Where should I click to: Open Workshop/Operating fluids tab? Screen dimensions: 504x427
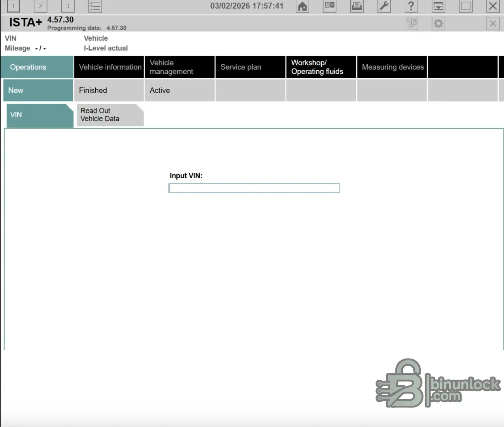point(321,67)
